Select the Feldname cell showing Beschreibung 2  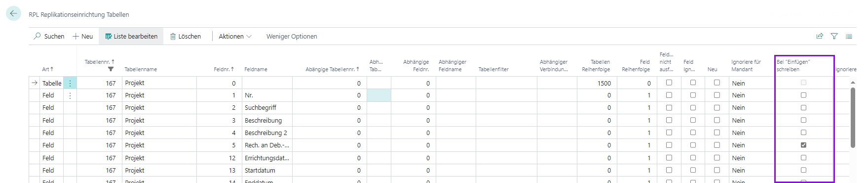[x=265, y=133]
